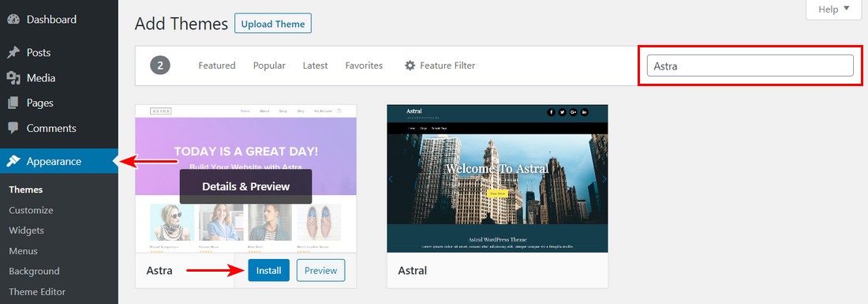This screenshot has height=304, width=868.
Task: Click Facebook icon in Astral preview
Action: (x=552, y=112)
